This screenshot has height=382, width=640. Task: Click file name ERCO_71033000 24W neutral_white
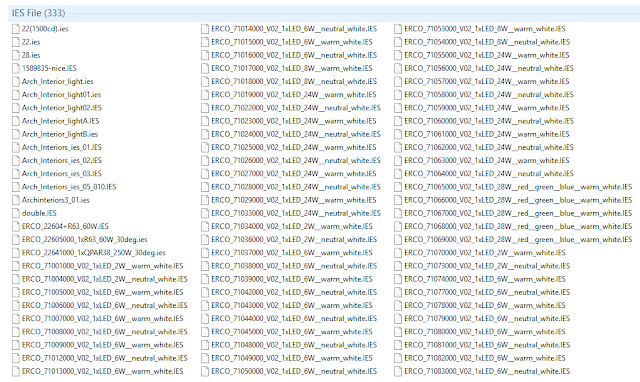(296, 213)
